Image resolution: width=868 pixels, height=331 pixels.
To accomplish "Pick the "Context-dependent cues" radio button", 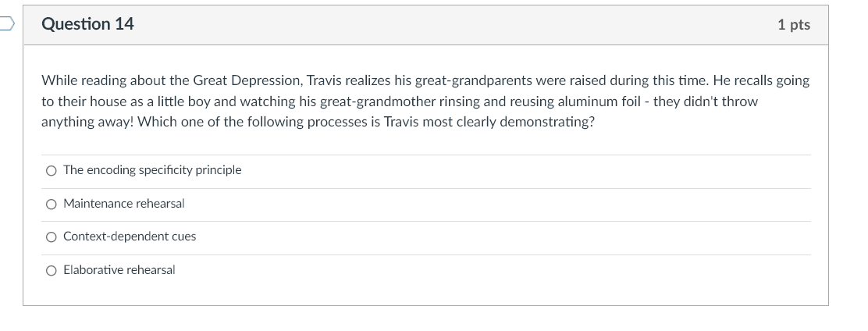I will tap(52, 237).
